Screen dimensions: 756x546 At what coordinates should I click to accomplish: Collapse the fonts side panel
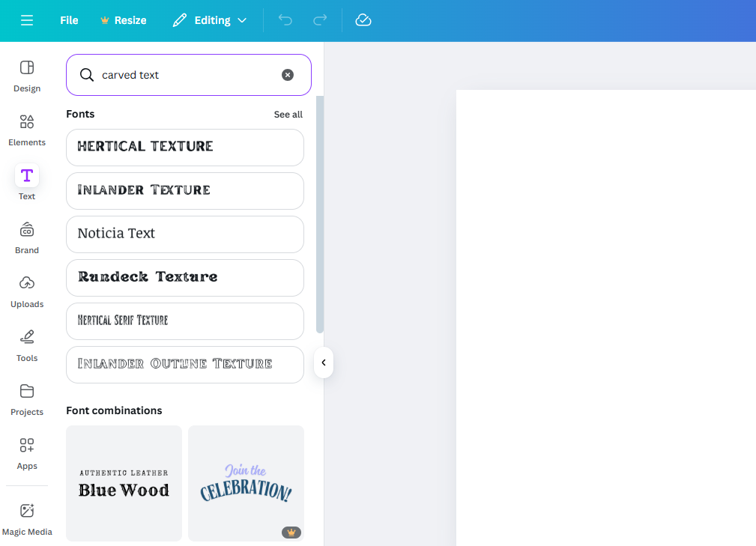323,363
